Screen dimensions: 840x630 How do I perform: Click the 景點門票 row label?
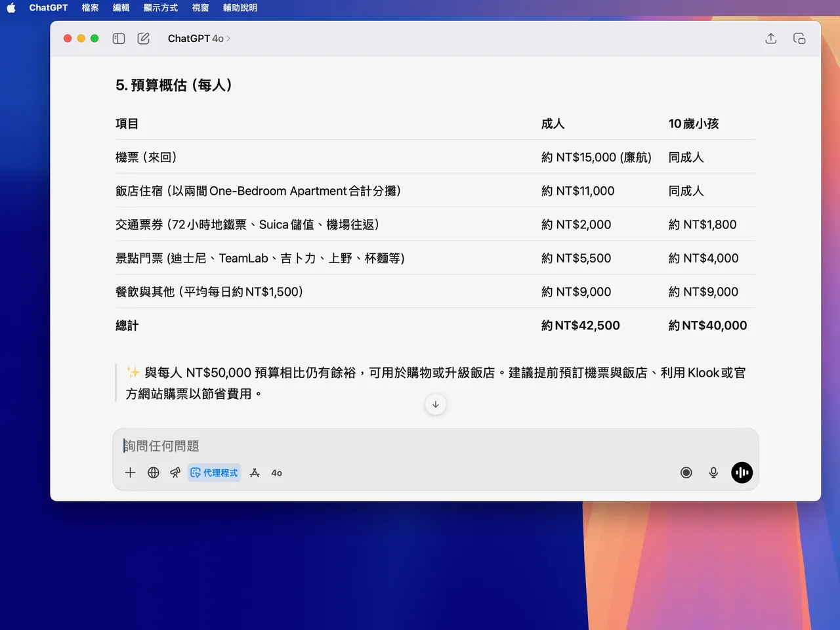pyautogui.click(x=261, y=259)
